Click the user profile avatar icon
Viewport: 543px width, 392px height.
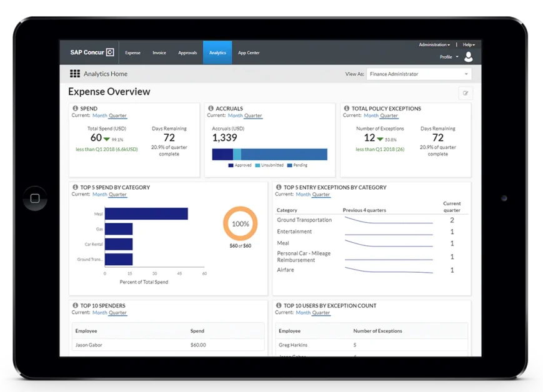(x=469, y=57)
